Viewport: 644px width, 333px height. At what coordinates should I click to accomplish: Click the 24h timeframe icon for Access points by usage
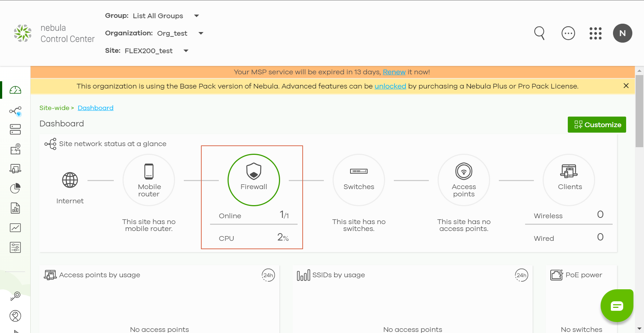268,275
